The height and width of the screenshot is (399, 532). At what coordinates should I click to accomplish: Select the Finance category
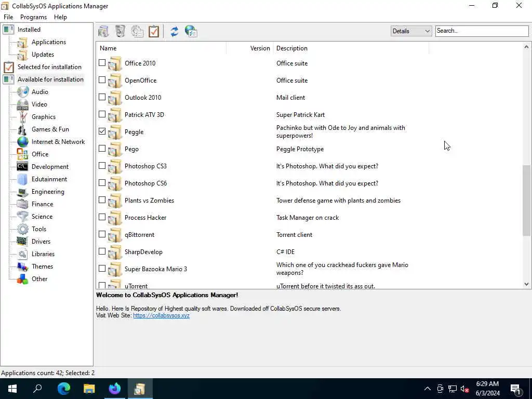(42, 204)
